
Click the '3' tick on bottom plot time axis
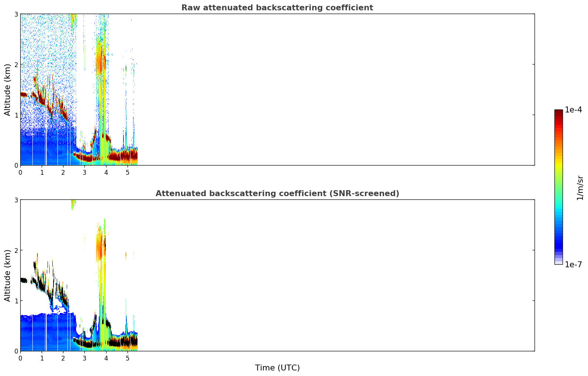point(84,358)
